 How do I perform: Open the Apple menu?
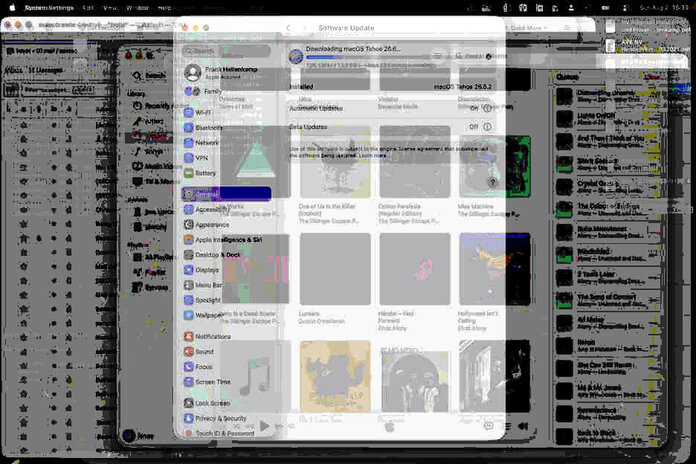point(12,8)
